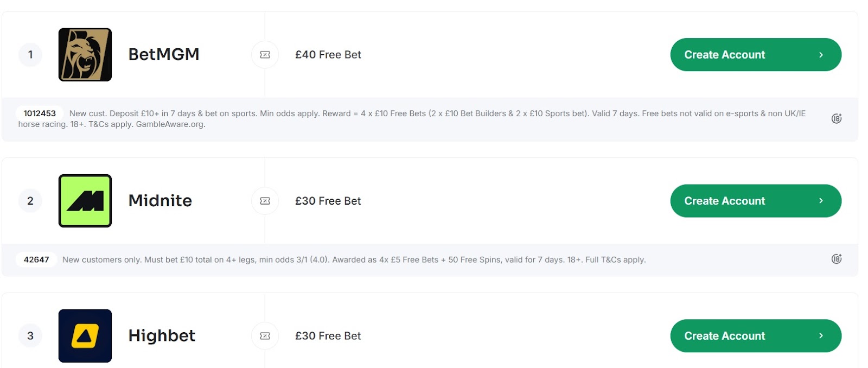This screenshot has width=868, height=368.
Task: Click the coupon icon in the Midnite row
Action: tap(265, 201)
